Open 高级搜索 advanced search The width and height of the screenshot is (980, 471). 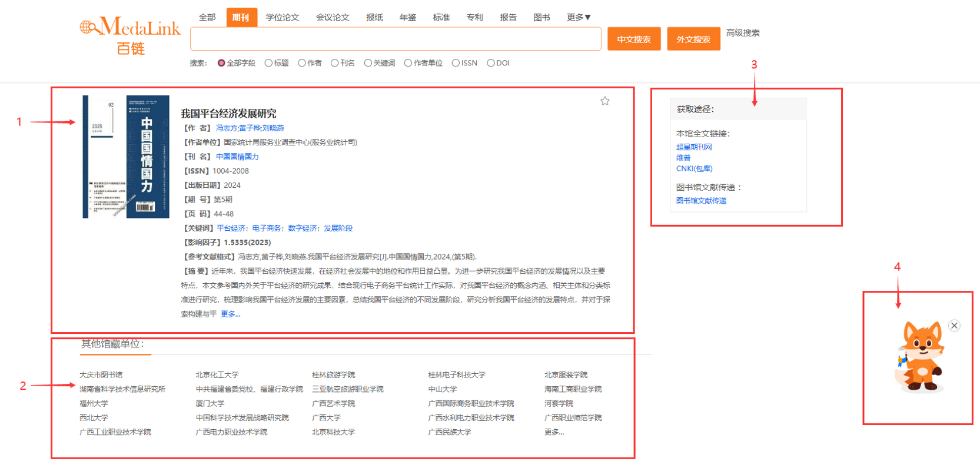click(743, 33)
